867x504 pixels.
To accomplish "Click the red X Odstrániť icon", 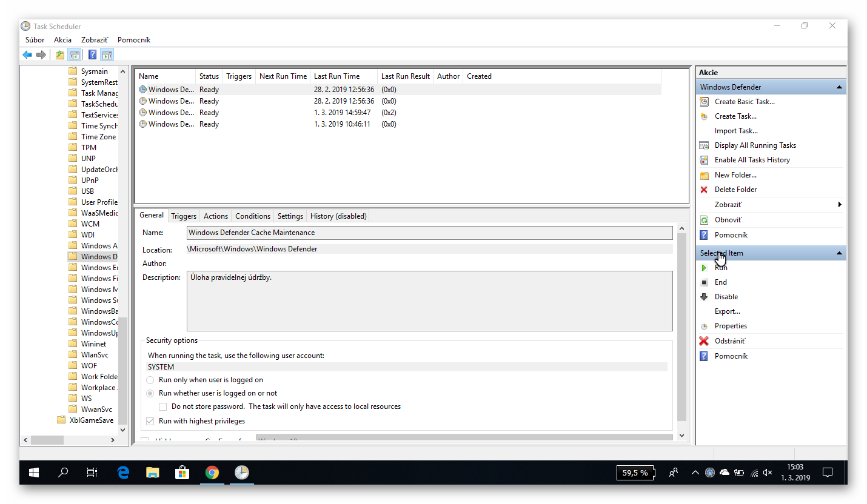I will point(704,341).
